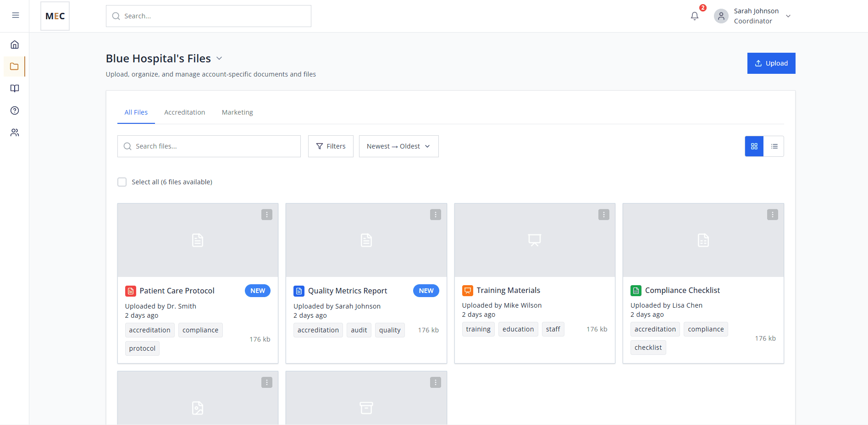Open the Files folder sidebar icon
This screenshot has width=868, height=425.
[x=14, y=66]
